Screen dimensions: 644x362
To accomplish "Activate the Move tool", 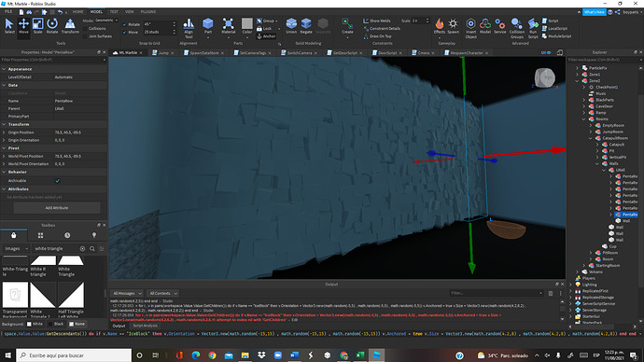I will 23,26.
